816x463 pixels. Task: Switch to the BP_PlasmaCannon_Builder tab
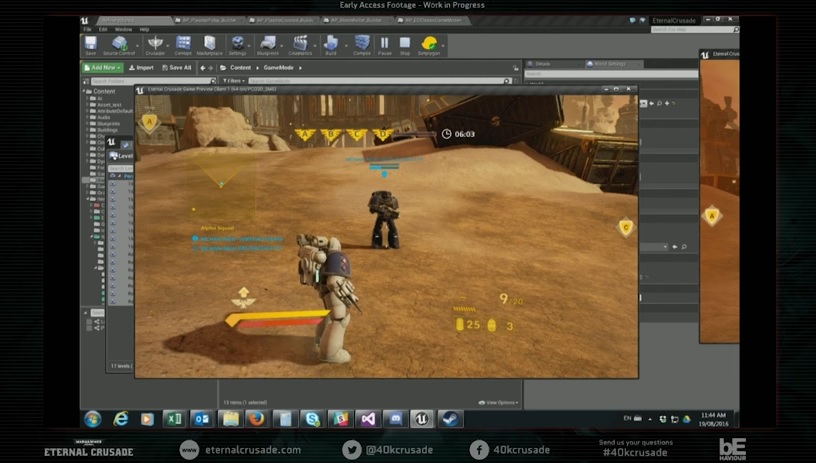(x=283, y=20)
